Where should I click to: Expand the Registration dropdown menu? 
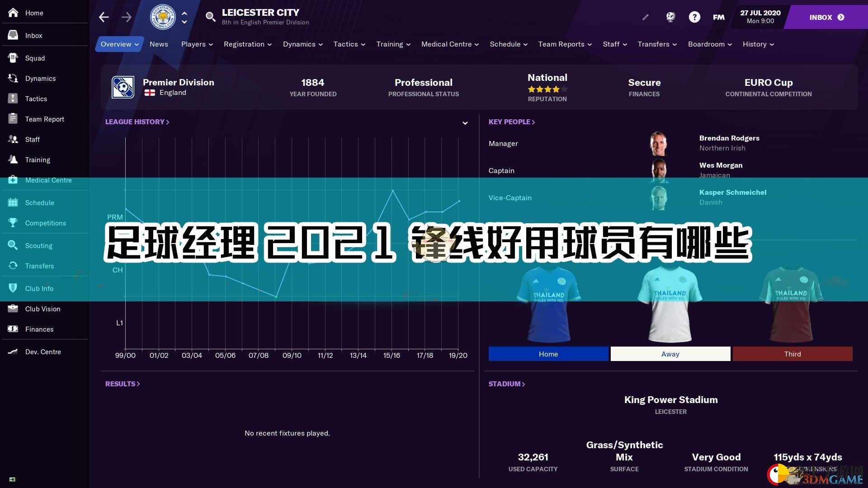tap(248, 44)
